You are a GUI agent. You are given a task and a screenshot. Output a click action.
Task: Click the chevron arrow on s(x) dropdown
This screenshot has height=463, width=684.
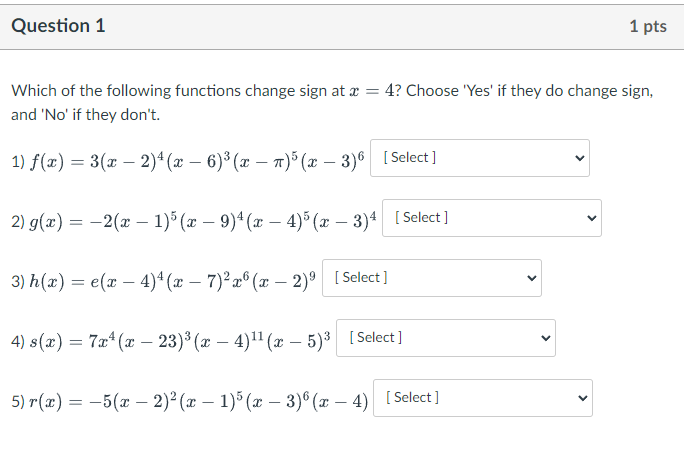[x=545, y=338]
